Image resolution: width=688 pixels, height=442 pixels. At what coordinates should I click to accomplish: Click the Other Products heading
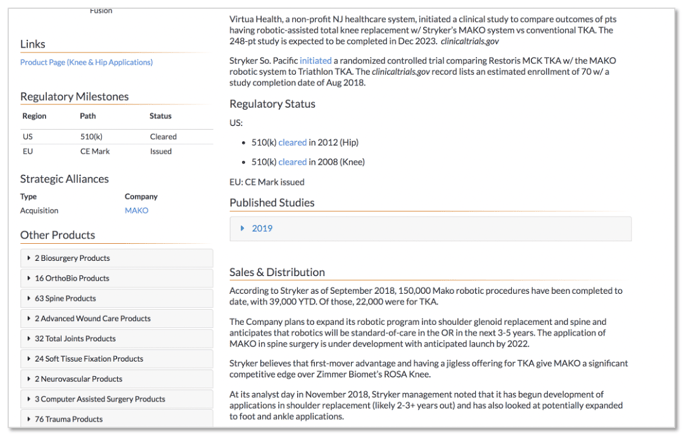point(57,235)
